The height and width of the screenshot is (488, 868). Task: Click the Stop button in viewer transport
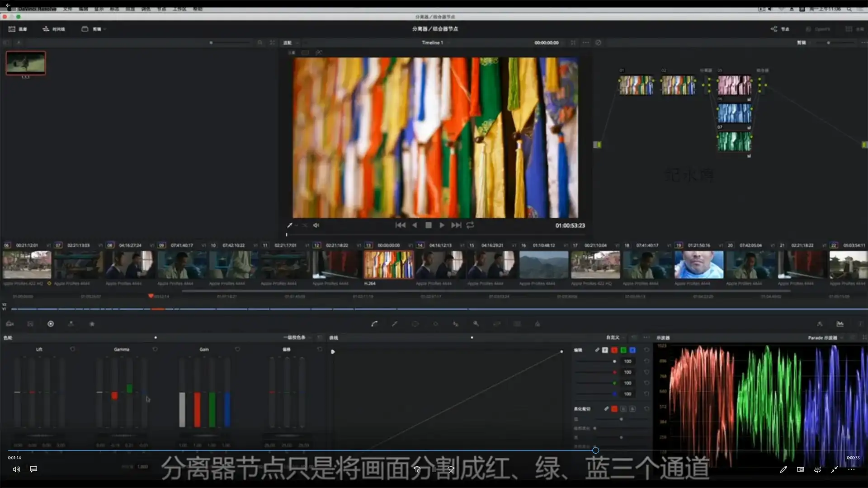coord(428,225)
